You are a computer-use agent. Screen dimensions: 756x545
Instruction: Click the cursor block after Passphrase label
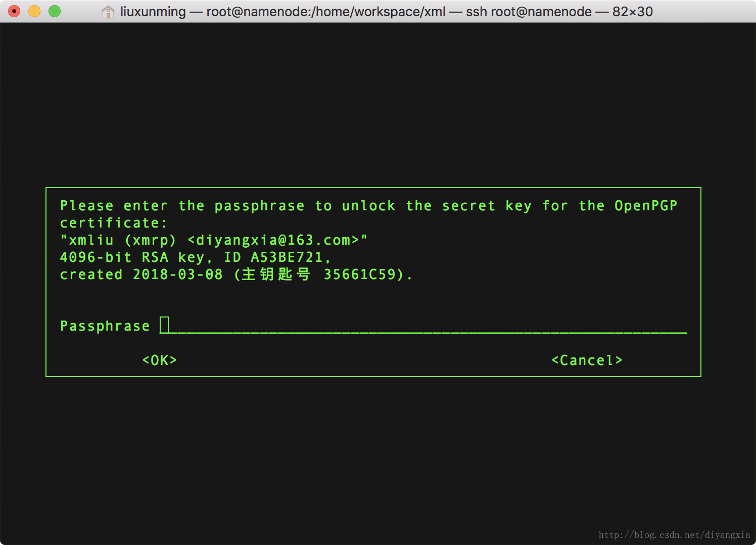[x=164, y=325]
